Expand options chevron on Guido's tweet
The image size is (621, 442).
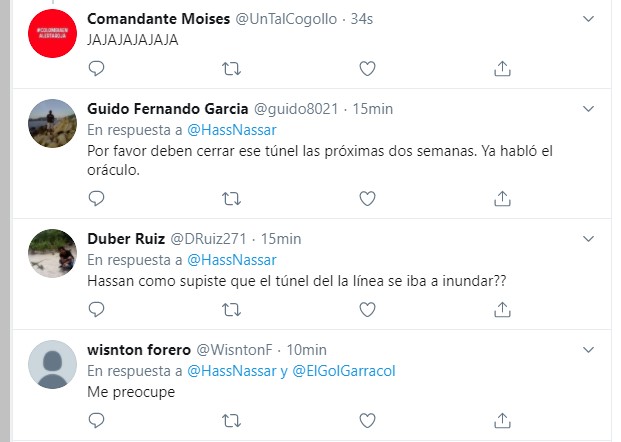589,109
